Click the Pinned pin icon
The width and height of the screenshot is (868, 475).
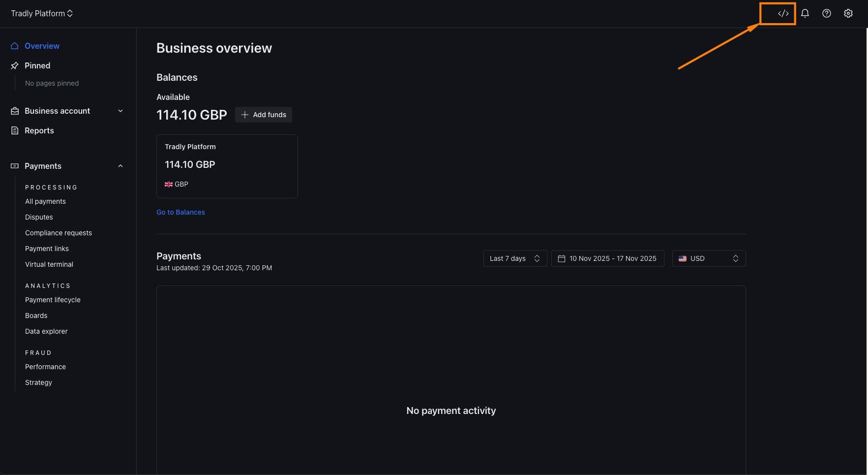click(15, 65)
